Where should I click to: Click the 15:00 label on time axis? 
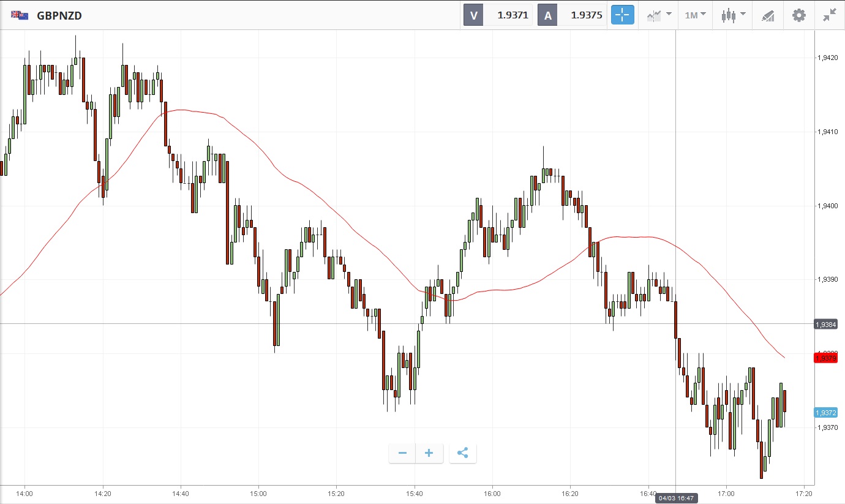pyautogui.click(x=258, y=493)
